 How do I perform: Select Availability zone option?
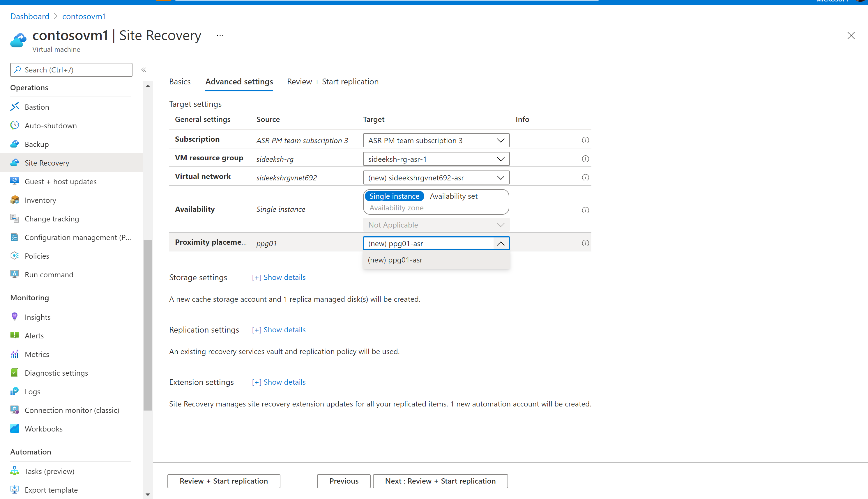click(x=396, y=208)
